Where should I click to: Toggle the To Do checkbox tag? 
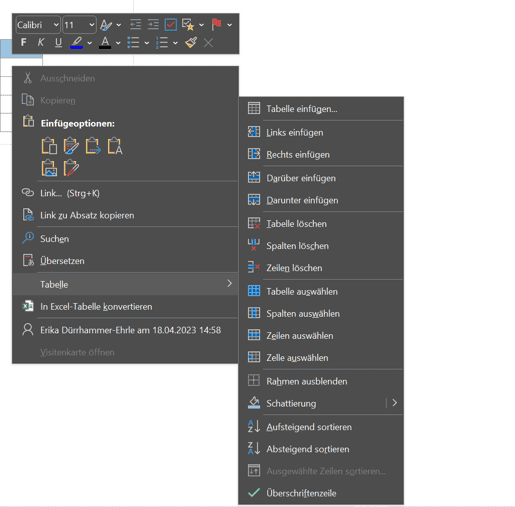tap(171, 25)
